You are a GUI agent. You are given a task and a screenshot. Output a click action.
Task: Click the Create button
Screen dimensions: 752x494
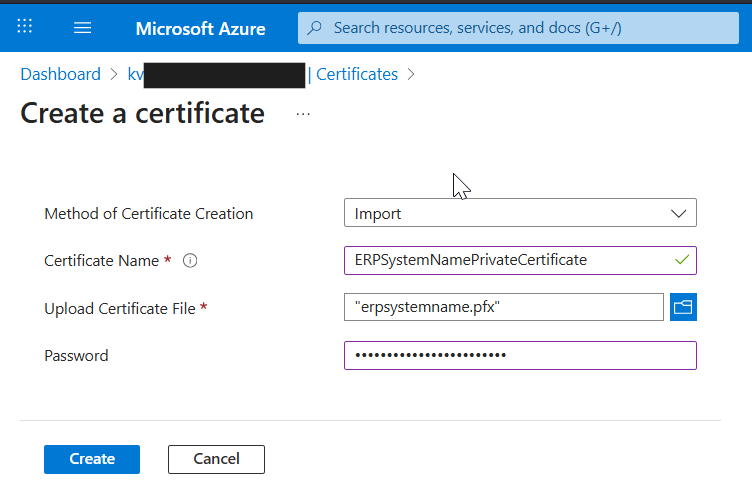pos(92,459)
